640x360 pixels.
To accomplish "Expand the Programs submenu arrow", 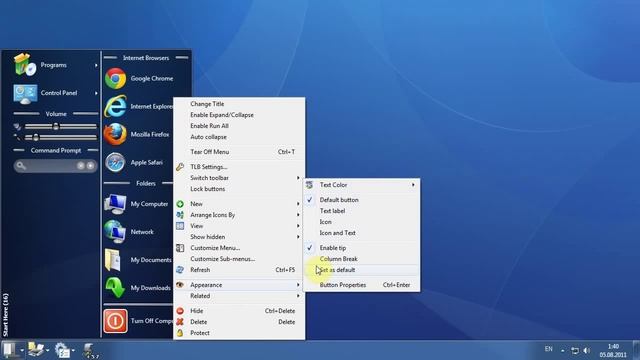I will [96, 65].
